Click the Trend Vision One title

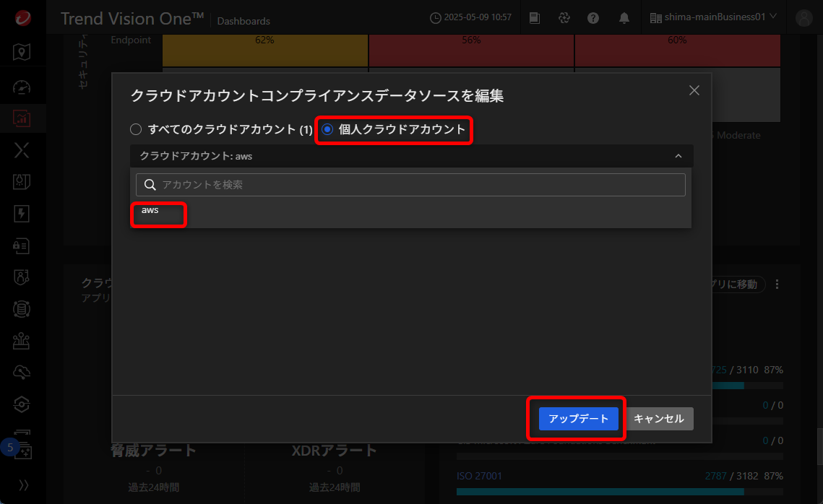pos(132,18)
